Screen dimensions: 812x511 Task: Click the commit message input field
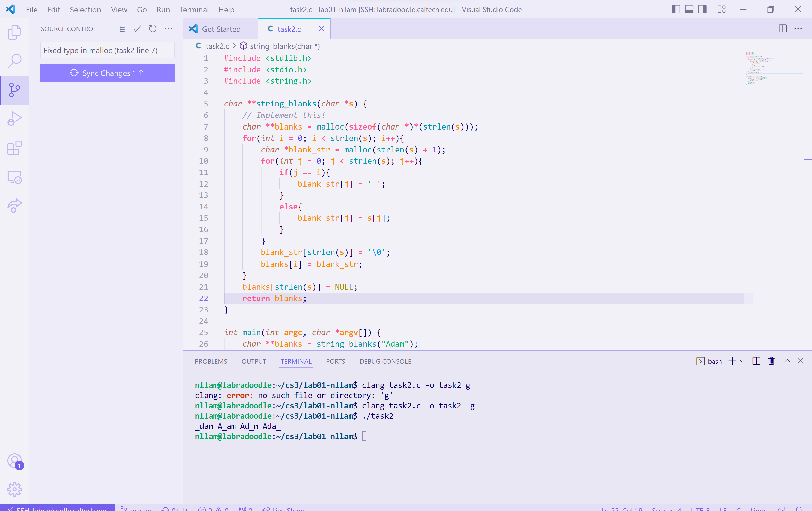click(x=107, y=50)
